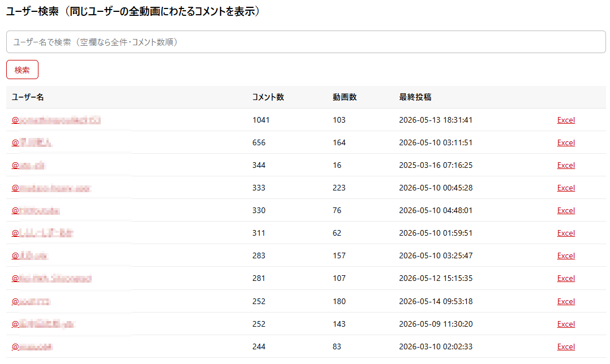610x364 pixels.
Task: Select the video count 103 cell
Action: 340,120
